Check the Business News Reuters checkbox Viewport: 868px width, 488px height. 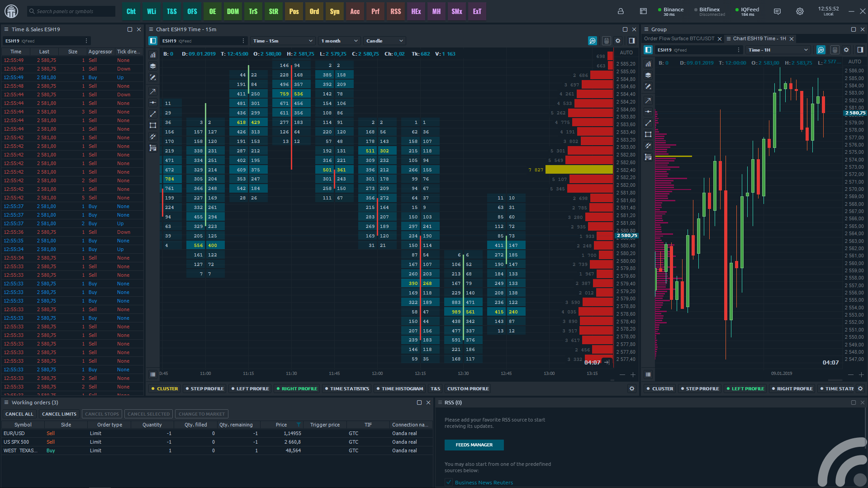[x=449, y=482]
